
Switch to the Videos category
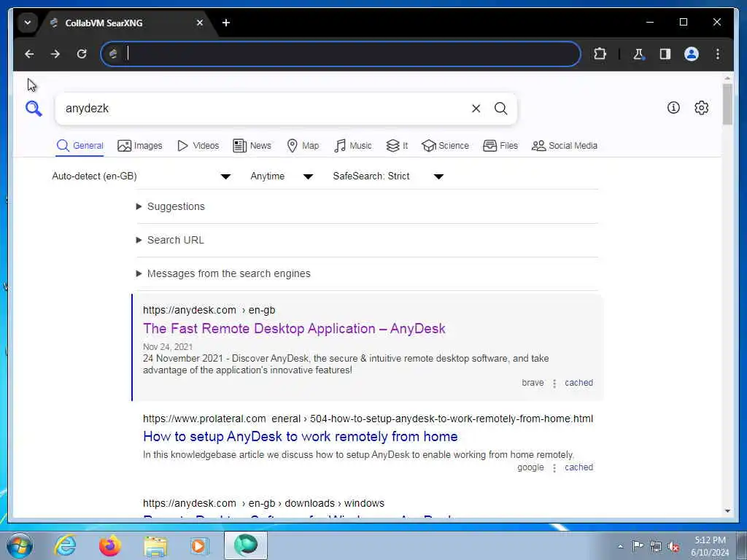point(198,146)
